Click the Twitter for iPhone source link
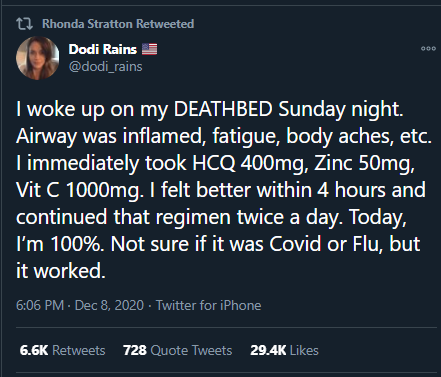The height and width of the screenshot is (377, 441). [x=209, y=305]
